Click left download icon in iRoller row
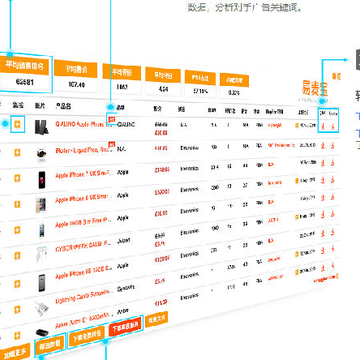This screenshot has height=360, width=360. [x=323, y=145]
